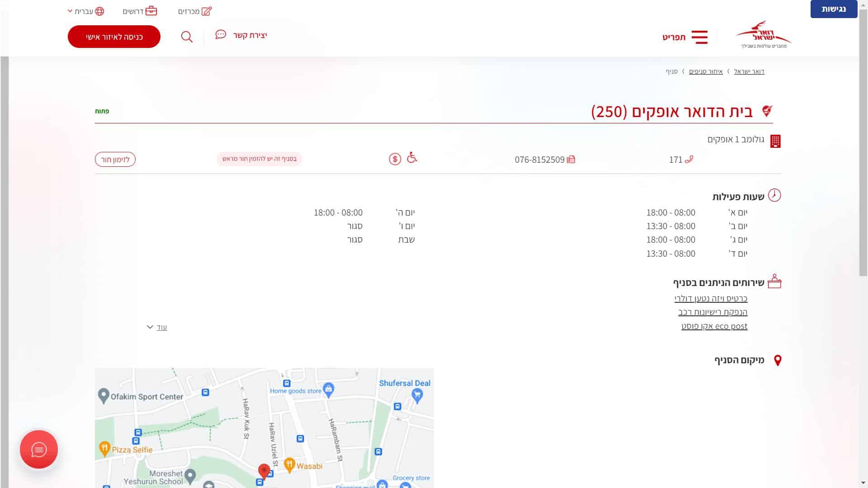
Task: Click the נגישות accessibility button
Action: (833, 9)
